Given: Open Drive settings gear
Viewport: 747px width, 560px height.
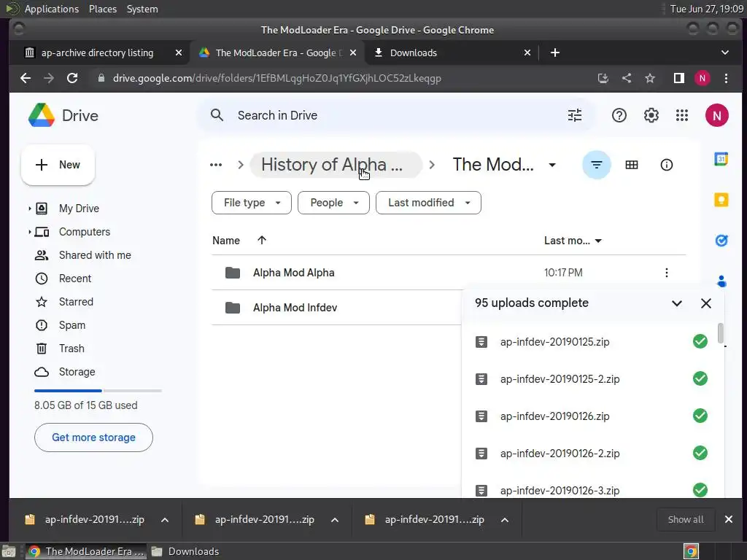Looking at the screenshot, I should click(651, 115).
